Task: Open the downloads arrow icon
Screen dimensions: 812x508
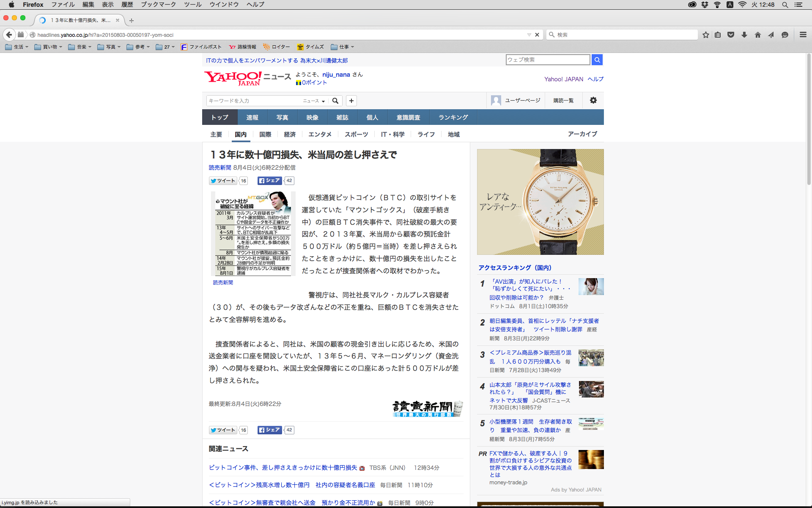Action: click(x=744, y=35)
